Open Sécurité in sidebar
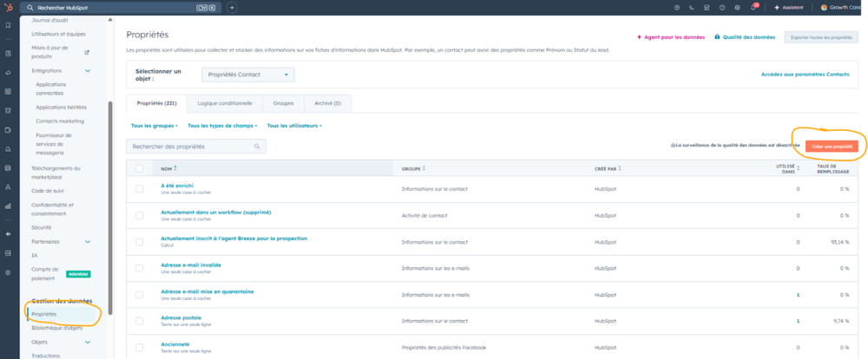The image size is (868, 359). (42, 227)
